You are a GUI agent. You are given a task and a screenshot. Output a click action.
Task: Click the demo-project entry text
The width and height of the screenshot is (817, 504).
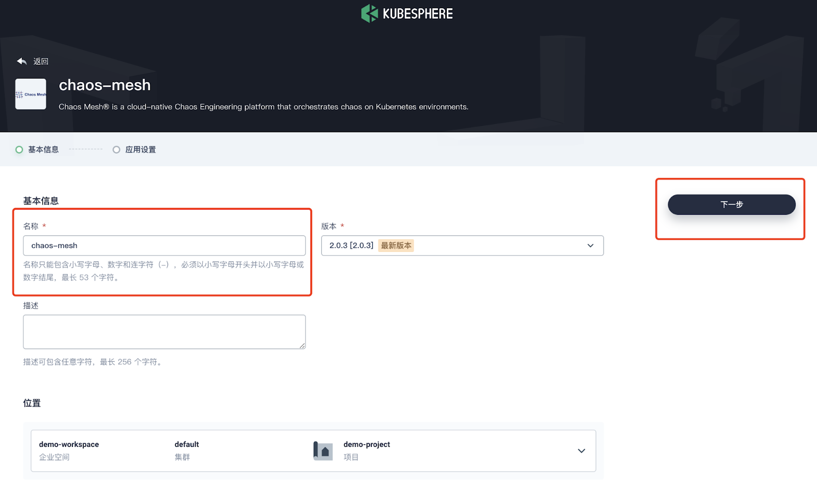367,444
